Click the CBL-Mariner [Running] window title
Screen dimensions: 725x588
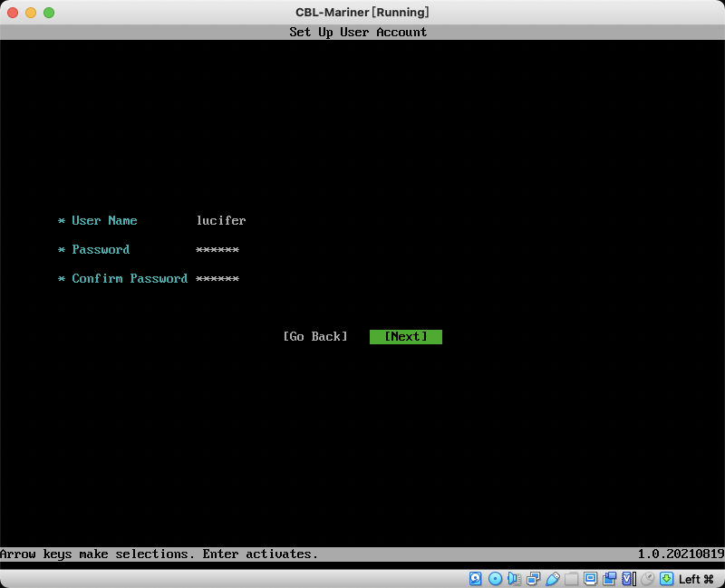(x=362, y=12)
